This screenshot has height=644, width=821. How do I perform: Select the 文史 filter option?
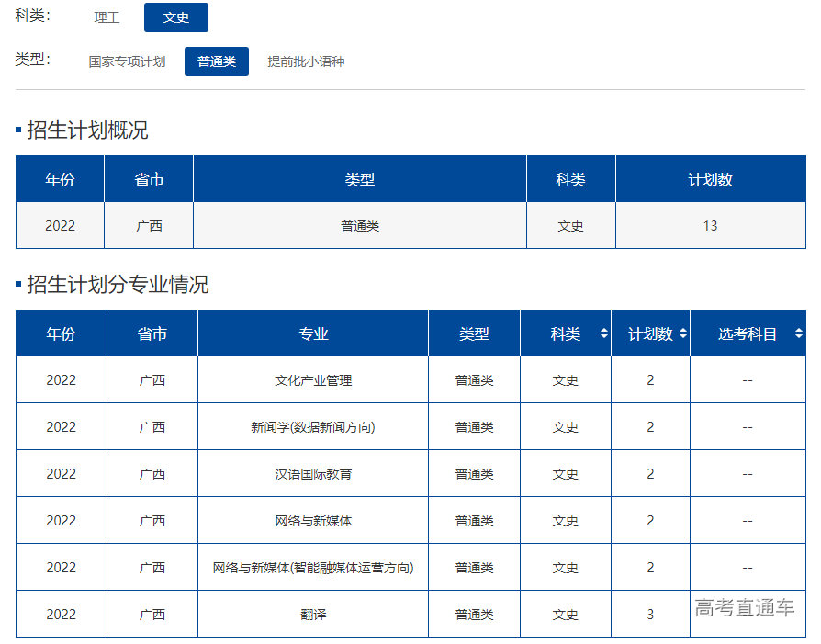175,17
